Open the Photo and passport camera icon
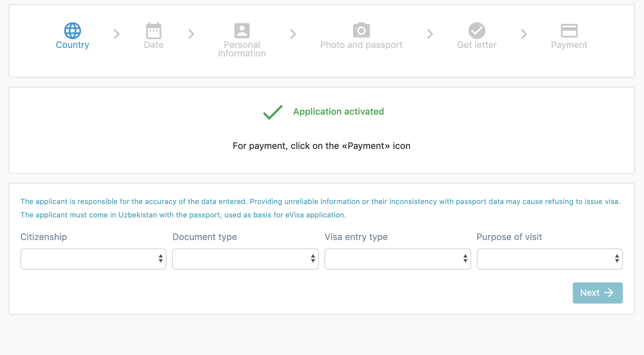The height and width of the screenshot is (355, 644). click(361, 30)
